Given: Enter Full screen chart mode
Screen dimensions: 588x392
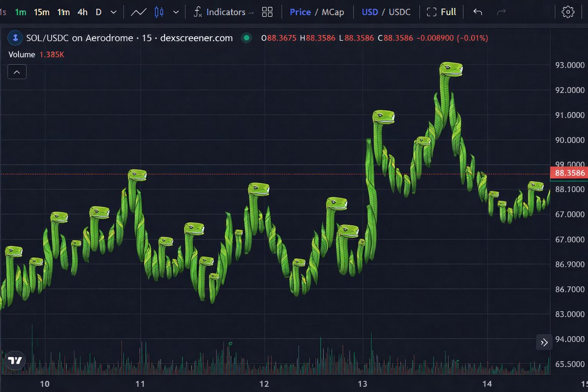Looking at the screenshot, I should tap(441, 12).
